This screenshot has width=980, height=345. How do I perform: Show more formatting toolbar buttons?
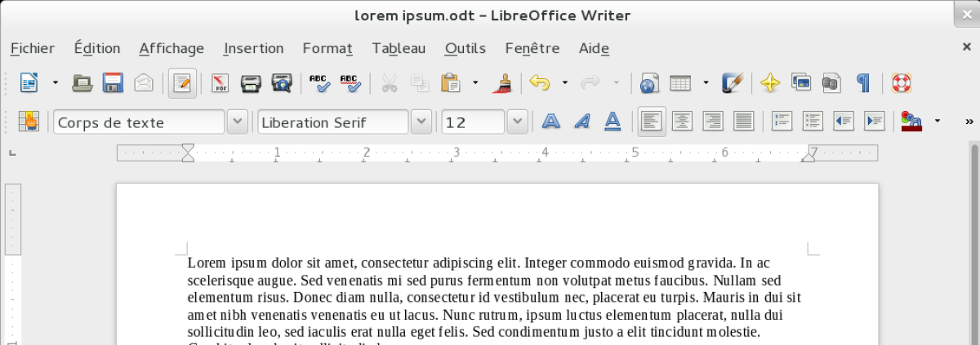pos(969,122)
